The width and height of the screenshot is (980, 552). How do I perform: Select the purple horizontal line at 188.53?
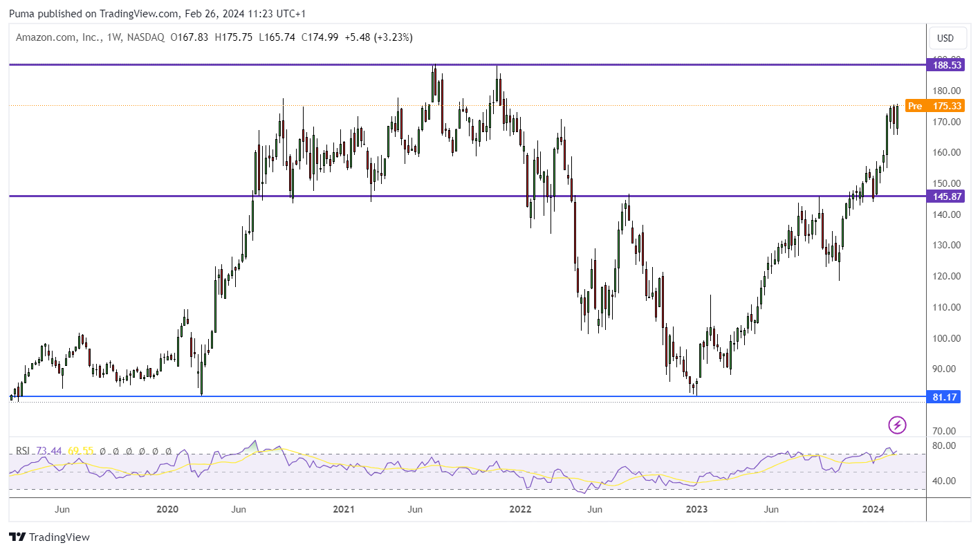(468, 65)
